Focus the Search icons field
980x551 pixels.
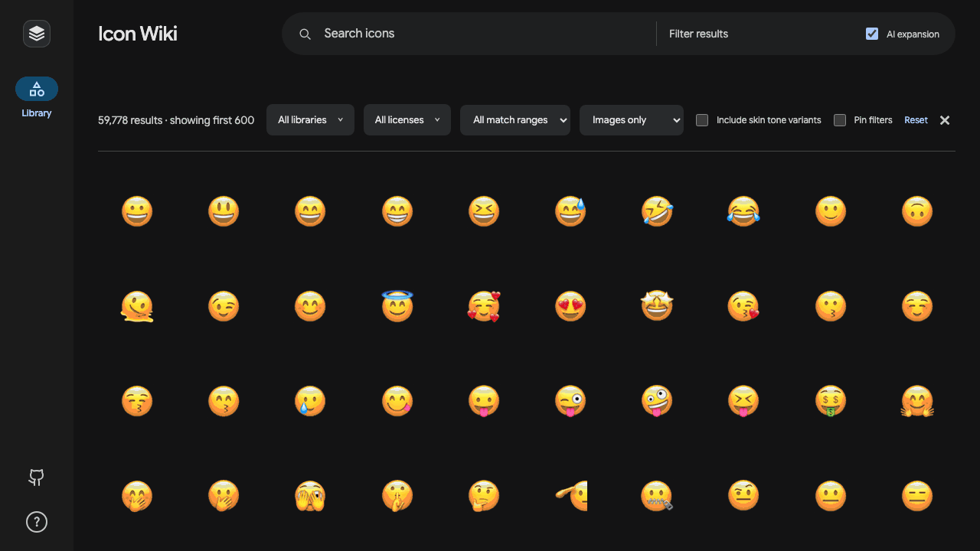pos(485,34)
